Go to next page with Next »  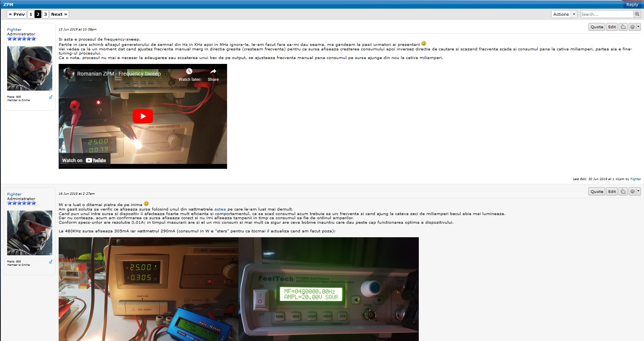[59, 14]
